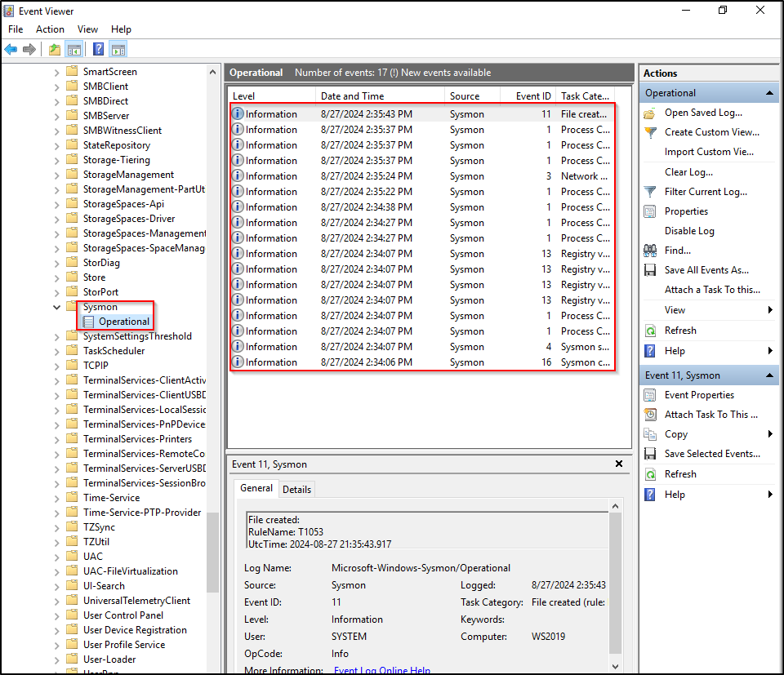Click the Refresh icon under Event 11 section
This screenshot has width=784, height=675.
[650, 474]
